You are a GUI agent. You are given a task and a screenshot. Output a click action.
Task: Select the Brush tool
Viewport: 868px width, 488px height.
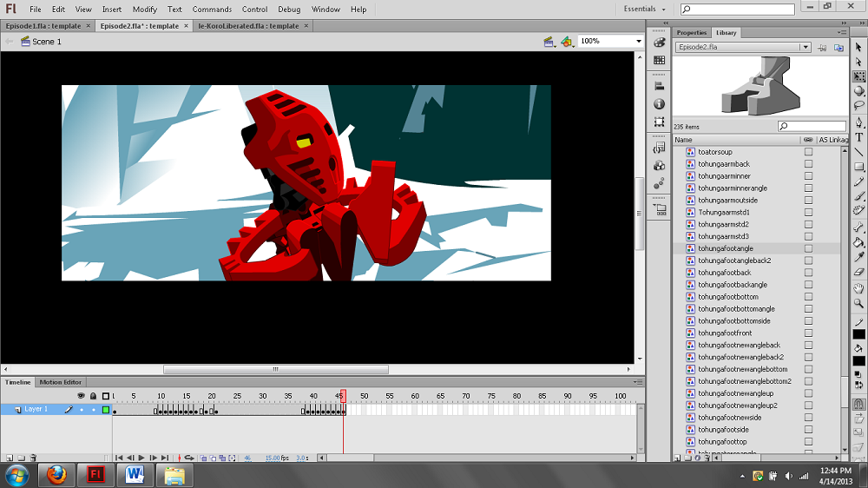pos(858,196)
